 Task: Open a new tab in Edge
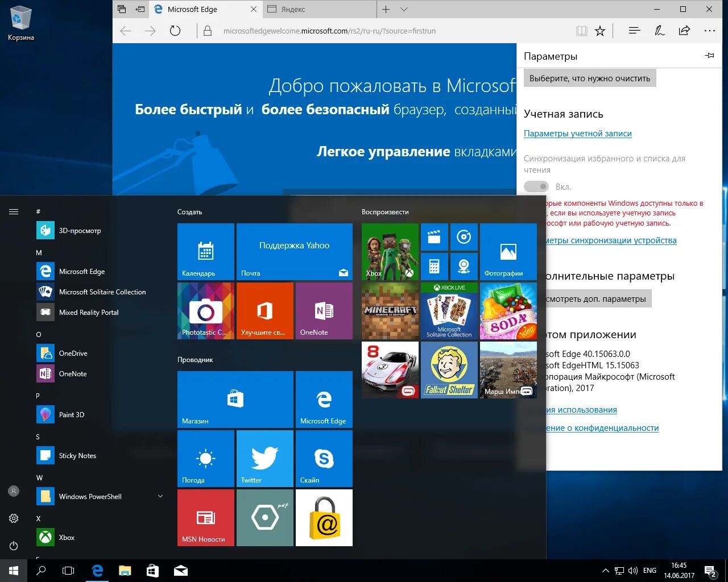386,9
